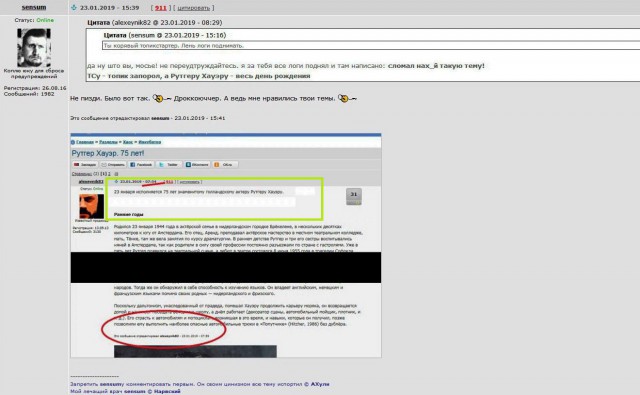
Task: Click the user title 'Копию кину для сброса предупреждений'
Action: [x=34, y=73]
